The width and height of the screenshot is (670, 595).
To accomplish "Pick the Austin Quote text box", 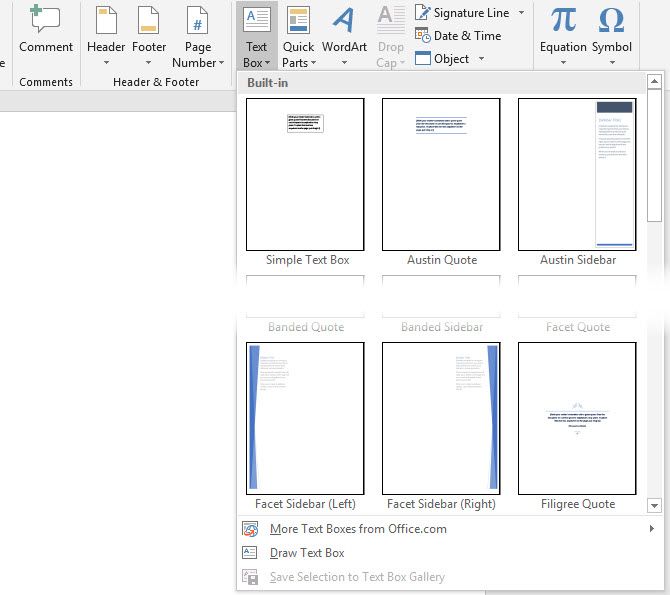I will 441,174.
